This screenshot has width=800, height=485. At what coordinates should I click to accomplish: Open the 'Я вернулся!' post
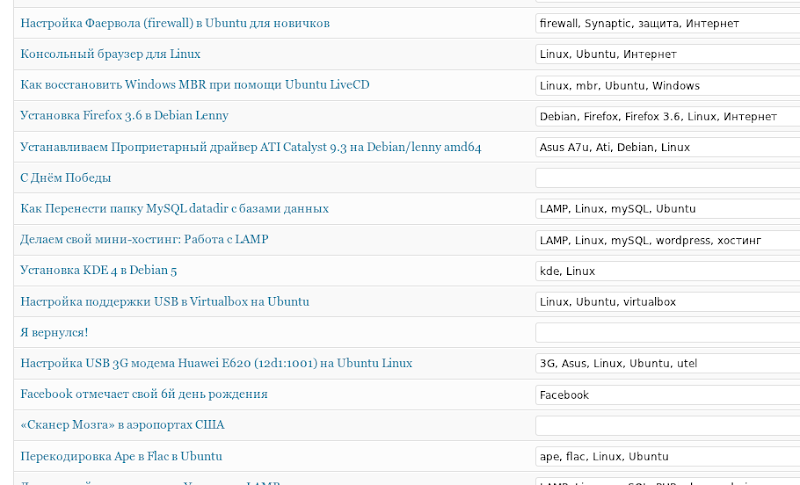54,333
